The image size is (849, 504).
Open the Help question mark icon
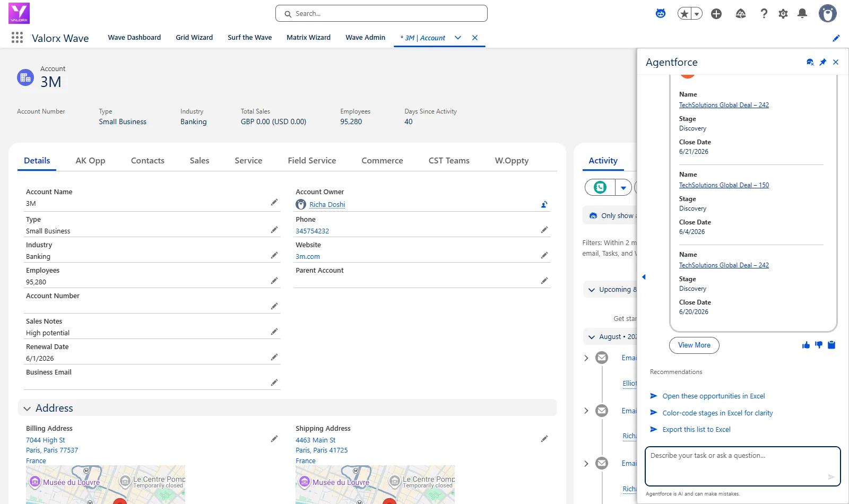point(764,14)
